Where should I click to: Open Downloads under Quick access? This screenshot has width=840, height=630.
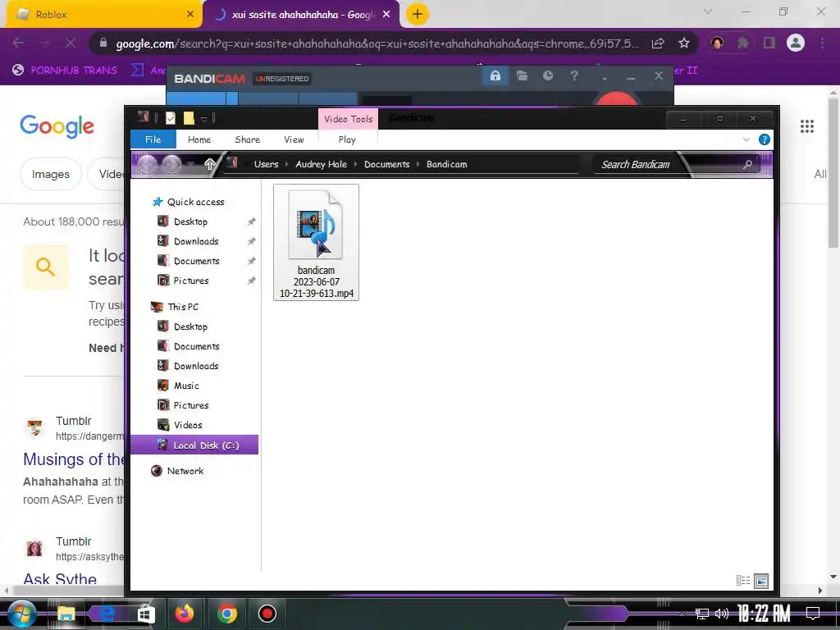coord(188,241)
